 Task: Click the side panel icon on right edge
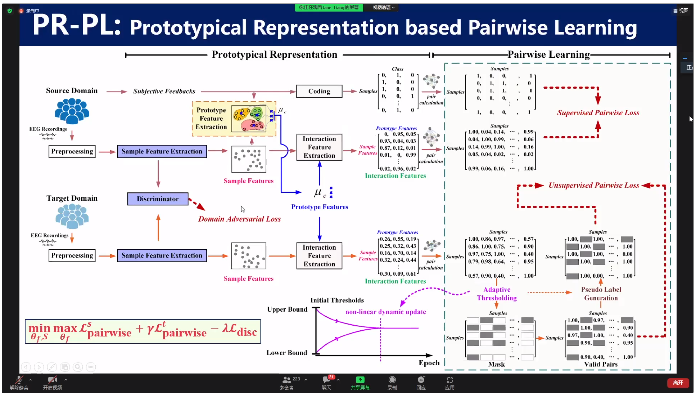pos(688,67)
